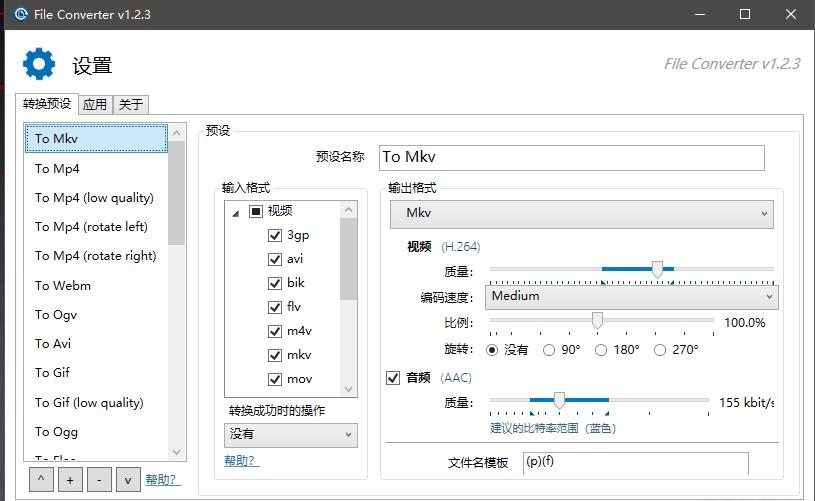This screenshot has width=815, height=501.
Task: Select the To Avi preset
Action: coord(96,344)
